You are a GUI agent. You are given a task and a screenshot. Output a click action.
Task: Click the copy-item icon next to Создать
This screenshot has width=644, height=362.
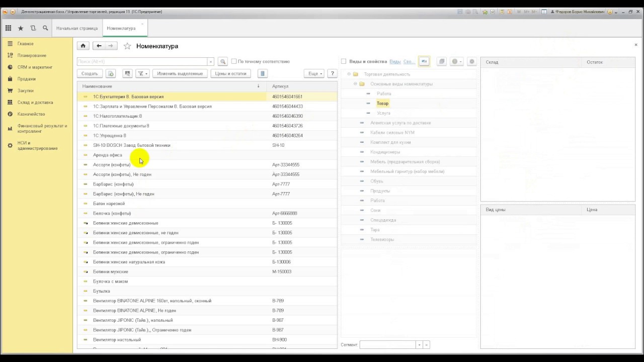point(111,73)
